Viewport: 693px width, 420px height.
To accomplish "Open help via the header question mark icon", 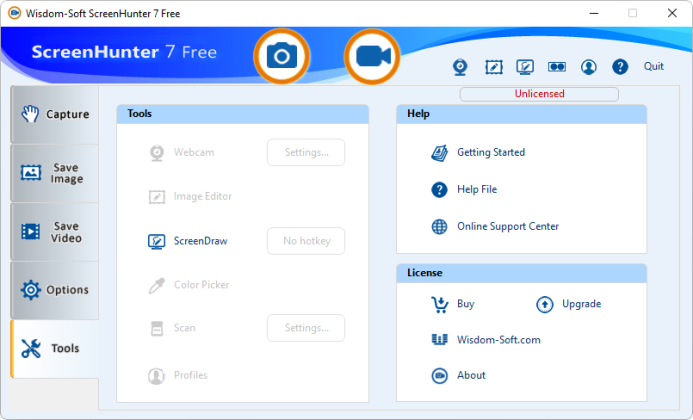I will [x=620, y=67].
